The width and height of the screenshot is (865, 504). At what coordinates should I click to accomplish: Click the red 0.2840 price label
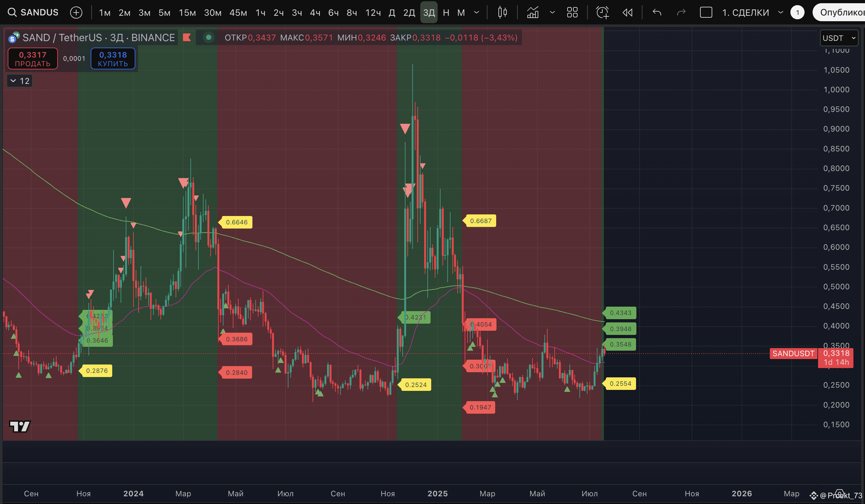coord(236,373)
